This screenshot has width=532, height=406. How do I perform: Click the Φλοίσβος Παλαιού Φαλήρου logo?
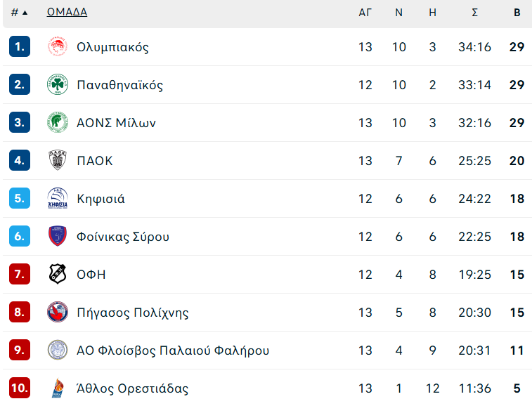coord(57,351)
